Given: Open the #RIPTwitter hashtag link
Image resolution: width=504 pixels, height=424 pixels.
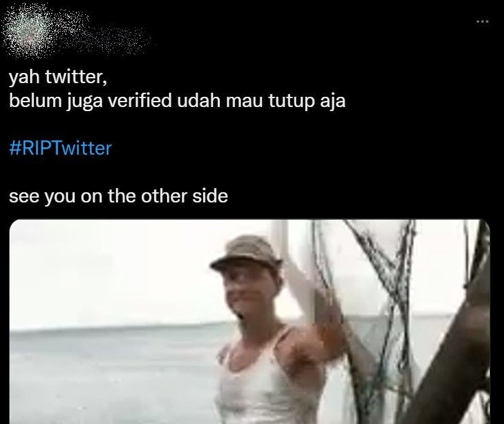Looking at the screenshot, I should tap(61, 149).
